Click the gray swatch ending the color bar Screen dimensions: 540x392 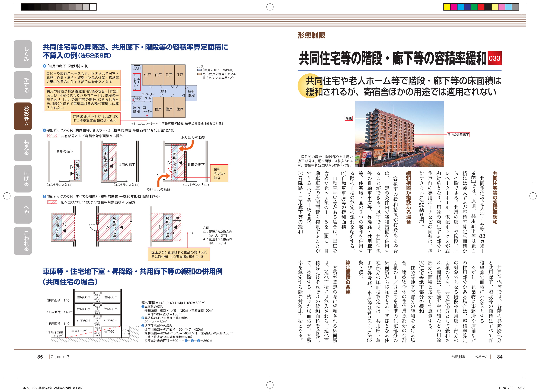pyautogui.click(x=516, y=7)
